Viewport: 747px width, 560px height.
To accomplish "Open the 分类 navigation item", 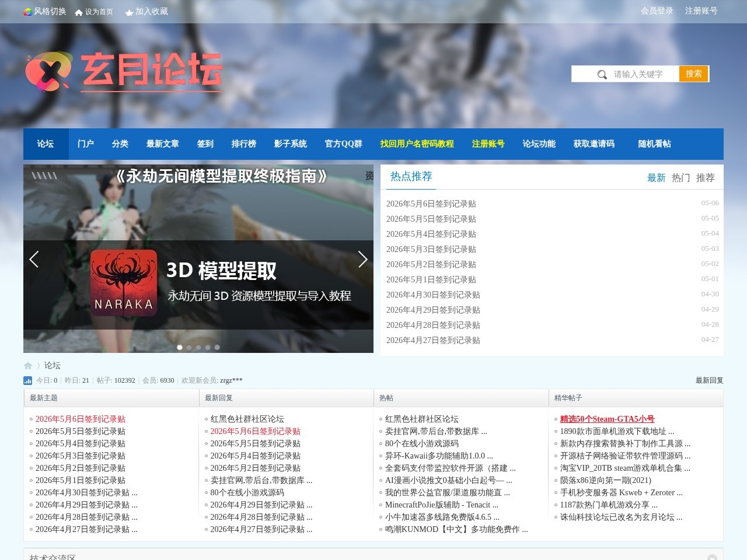I will coord(120,143).
